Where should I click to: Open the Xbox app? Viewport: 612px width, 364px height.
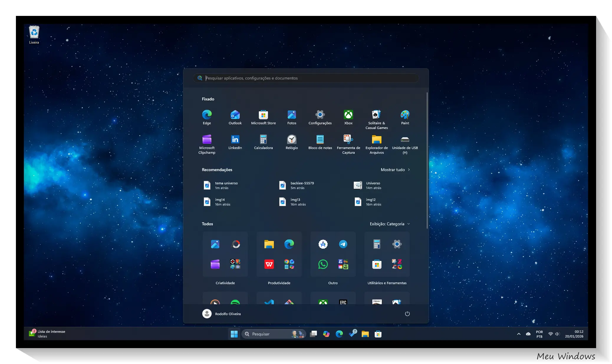point(348,115)
